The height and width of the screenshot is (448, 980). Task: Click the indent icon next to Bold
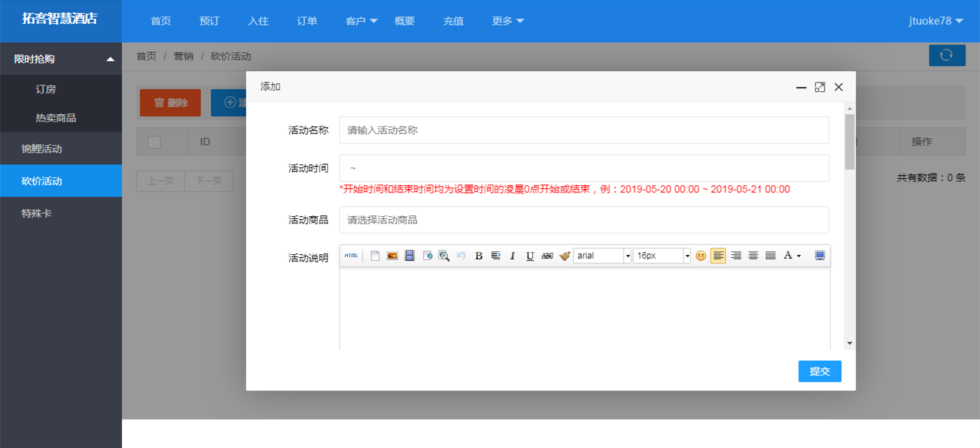[x=496, y=256]
